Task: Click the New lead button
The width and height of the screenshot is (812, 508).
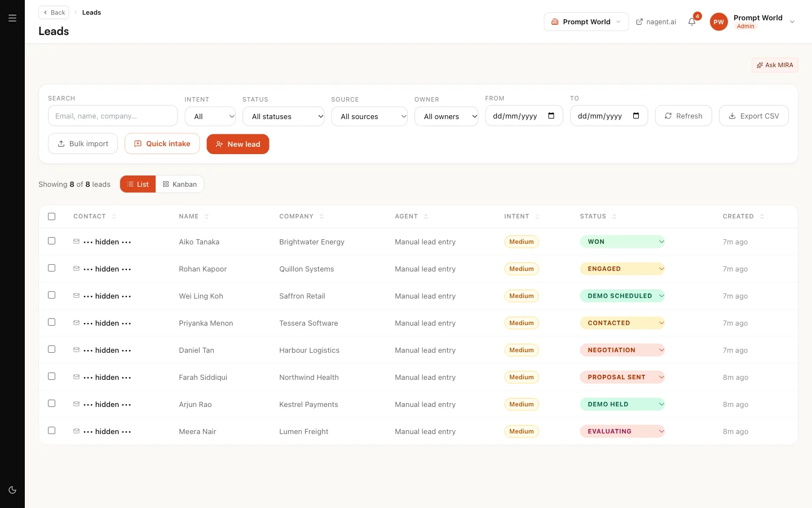Action: coord(238,144)
